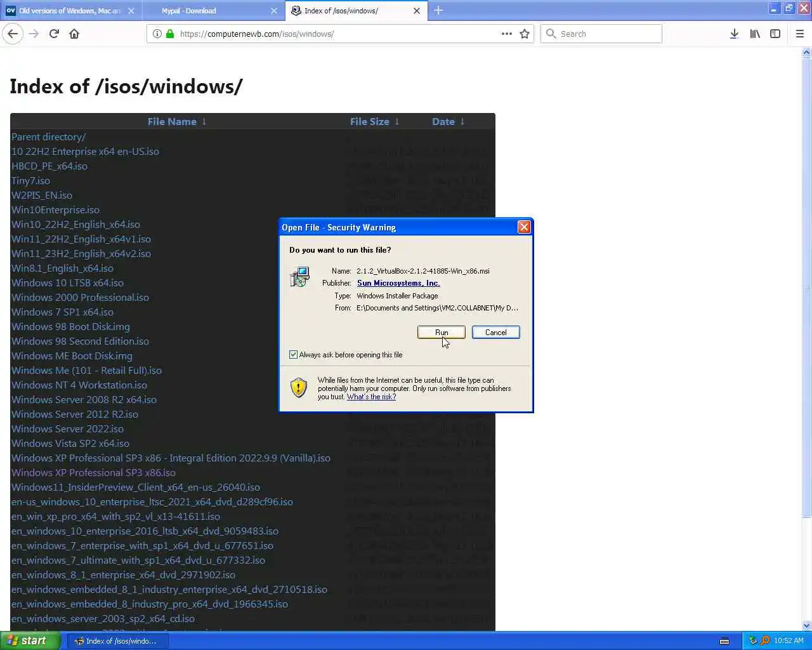Open 'en_windows_server_2003_sp2_x64_cd.iso' link
The height and width of the screenshot is (650, 812).
tap(103, 618)
